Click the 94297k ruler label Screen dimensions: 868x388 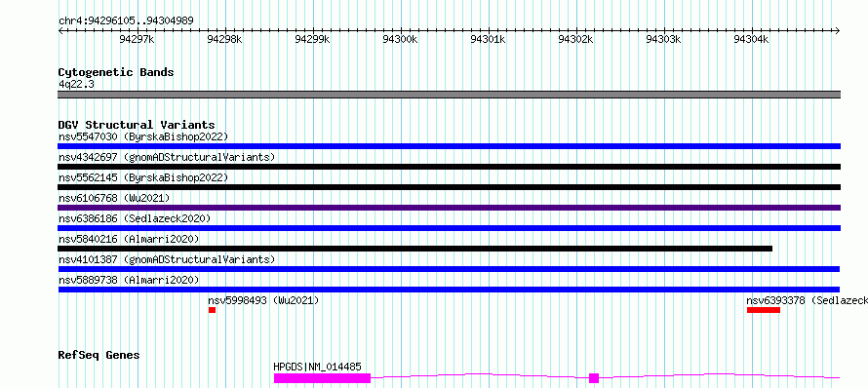click(x=137, y=39)
